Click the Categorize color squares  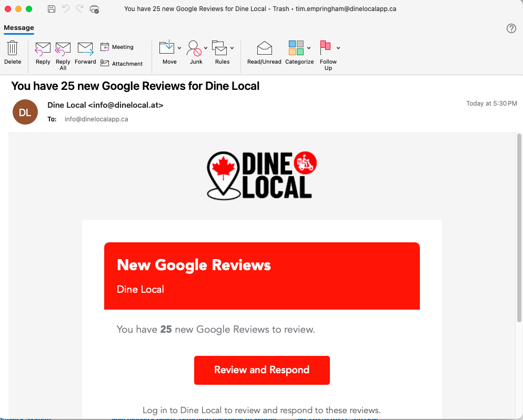296,48
